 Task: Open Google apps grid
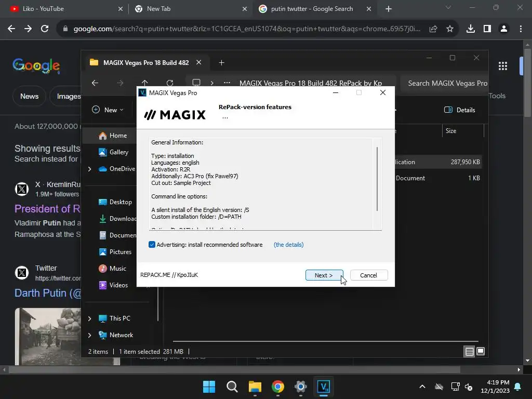503,66
